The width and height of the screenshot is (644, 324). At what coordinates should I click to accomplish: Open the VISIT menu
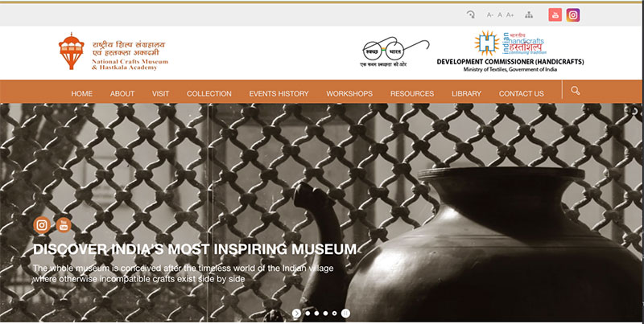tap(160, 93)
